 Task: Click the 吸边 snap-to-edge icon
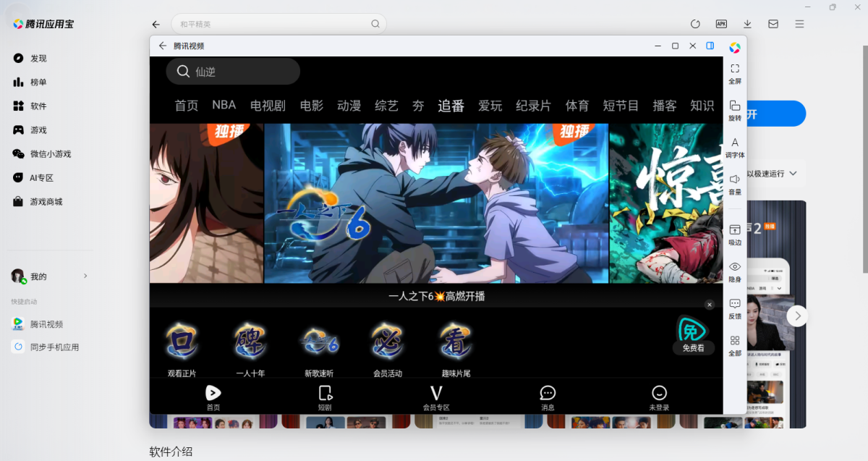(x=735, y=230)
